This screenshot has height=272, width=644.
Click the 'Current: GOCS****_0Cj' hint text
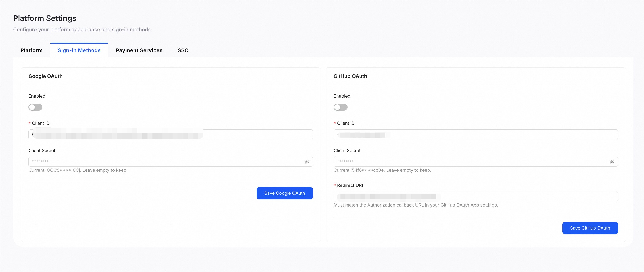(78, 170)
